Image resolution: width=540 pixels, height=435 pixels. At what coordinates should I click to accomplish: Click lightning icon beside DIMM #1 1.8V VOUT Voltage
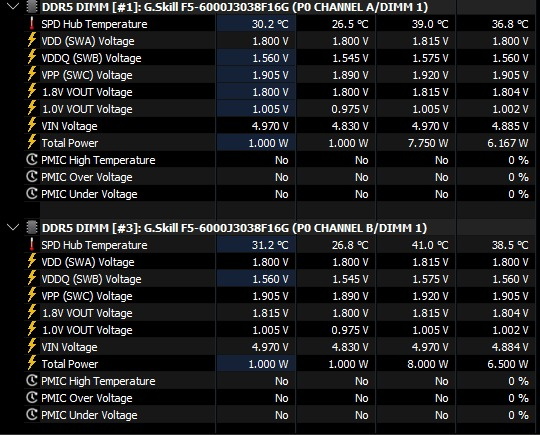32,91
